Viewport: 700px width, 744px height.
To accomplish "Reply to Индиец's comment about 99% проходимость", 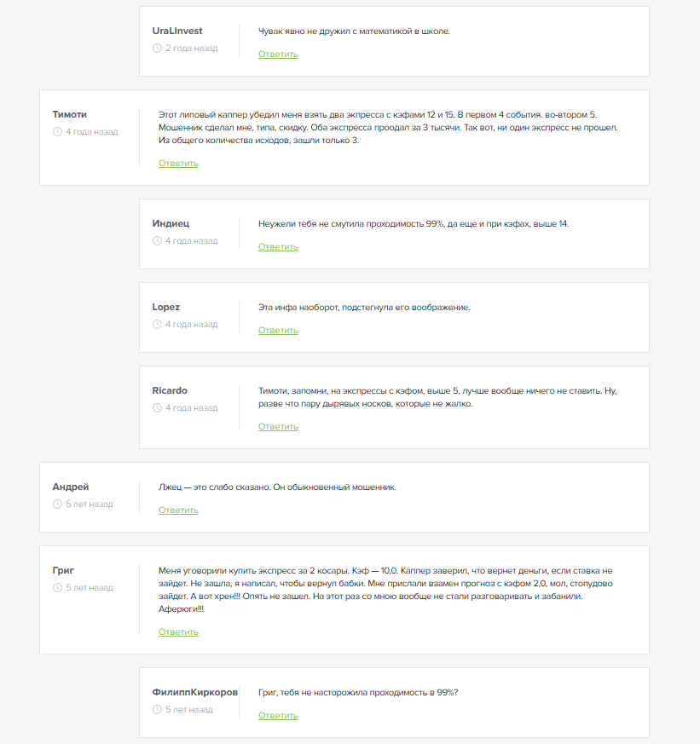I will pos(278,247).
